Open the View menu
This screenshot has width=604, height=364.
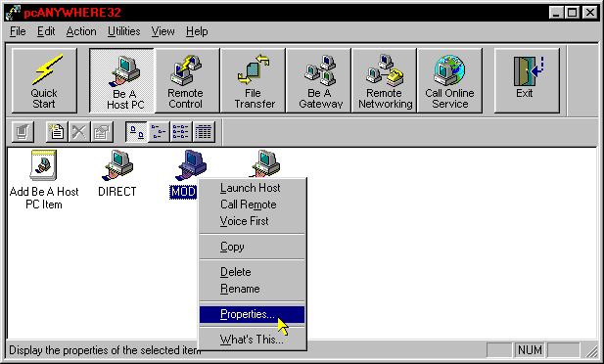tap(163, 31)
